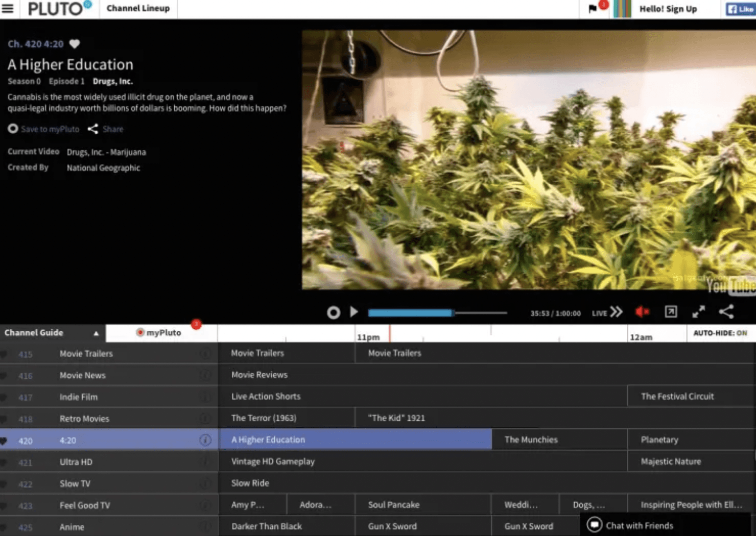Open the pop-out player icon

pos(671,311)
